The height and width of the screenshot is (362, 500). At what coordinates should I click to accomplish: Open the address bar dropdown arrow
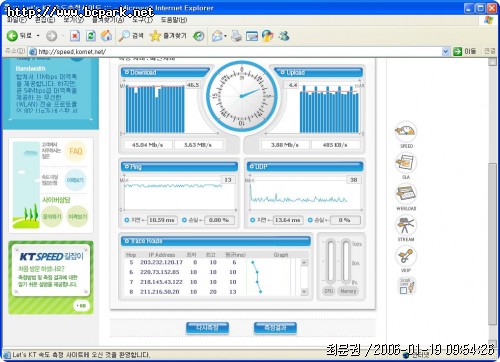pyautogui.click(x=445, y=51)
